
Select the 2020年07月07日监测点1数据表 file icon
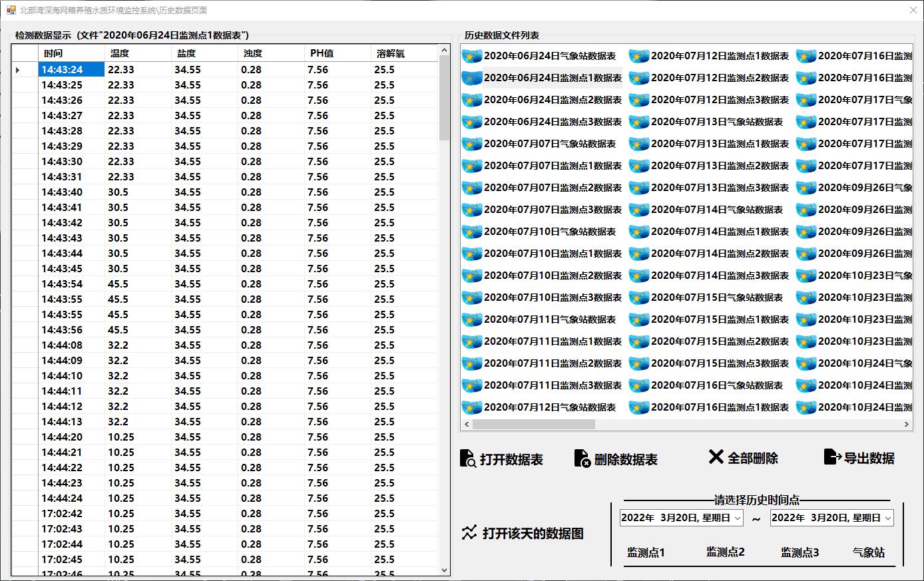[x=472, y=166]
